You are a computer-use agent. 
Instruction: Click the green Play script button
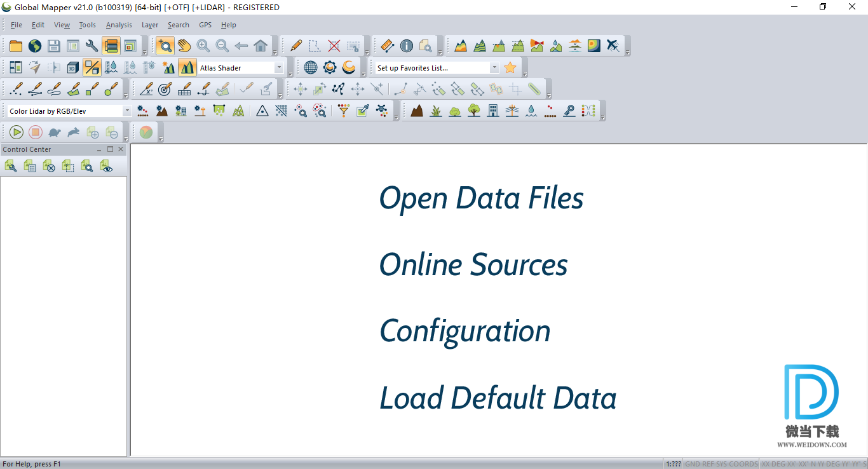click(x=17, y=132)
